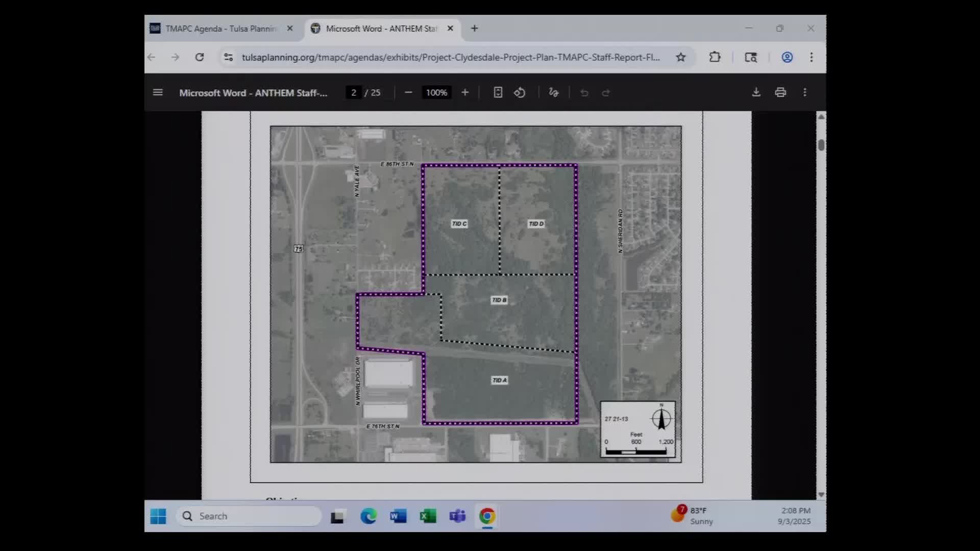Click the scrollbar down arrow
This screenshot has height=551, width=980.
(x=821, y=494)
